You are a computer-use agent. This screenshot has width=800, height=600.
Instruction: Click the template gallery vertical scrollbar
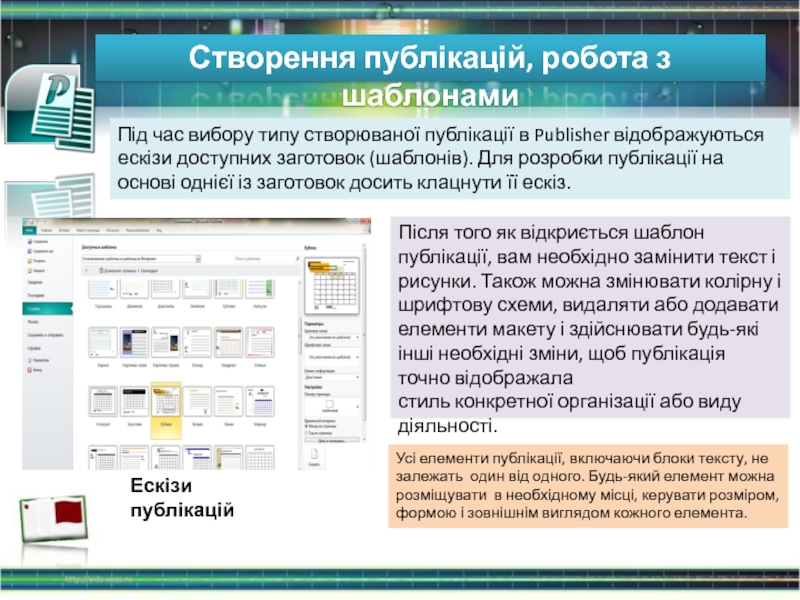click(300, 372)
